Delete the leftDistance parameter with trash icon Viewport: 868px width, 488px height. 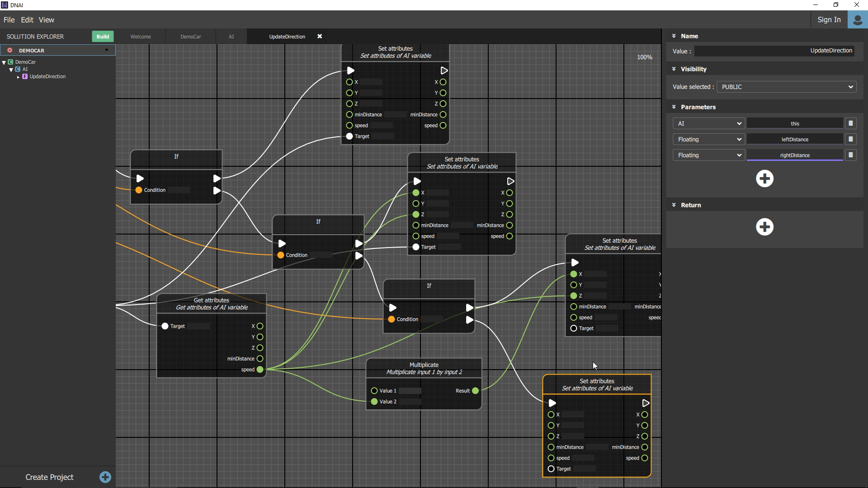850,139
